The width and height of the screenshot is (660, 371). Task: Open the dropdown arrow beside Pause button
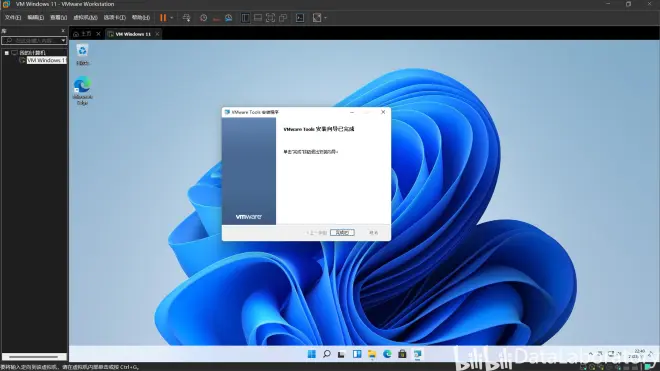point(172,18)
